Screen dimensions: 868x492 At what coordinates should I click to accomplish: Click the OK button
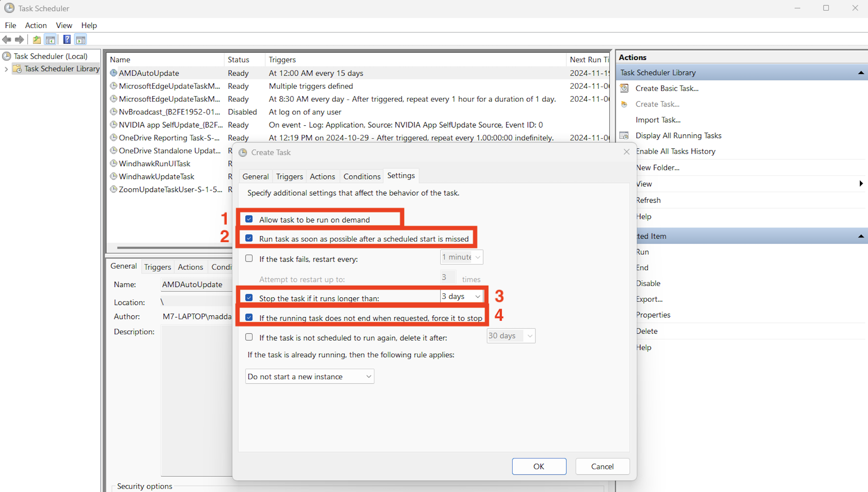539,466
